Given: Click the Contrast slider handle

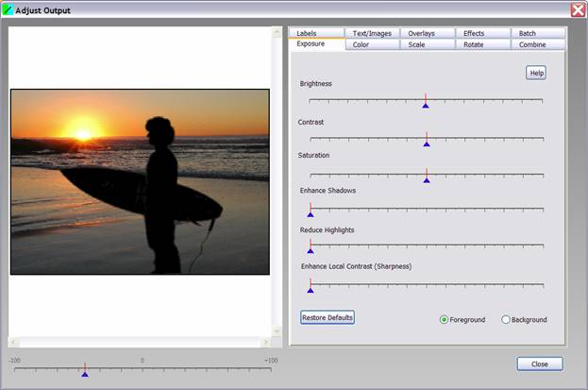Looking at the screenshot, I should (x=427, y=144).
